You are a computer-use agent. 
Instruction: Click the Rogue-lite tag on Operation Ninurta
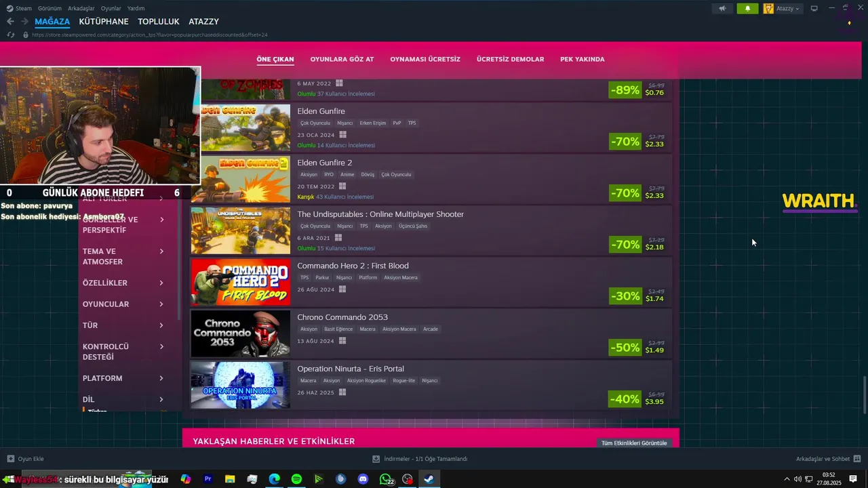coord(403,381)
